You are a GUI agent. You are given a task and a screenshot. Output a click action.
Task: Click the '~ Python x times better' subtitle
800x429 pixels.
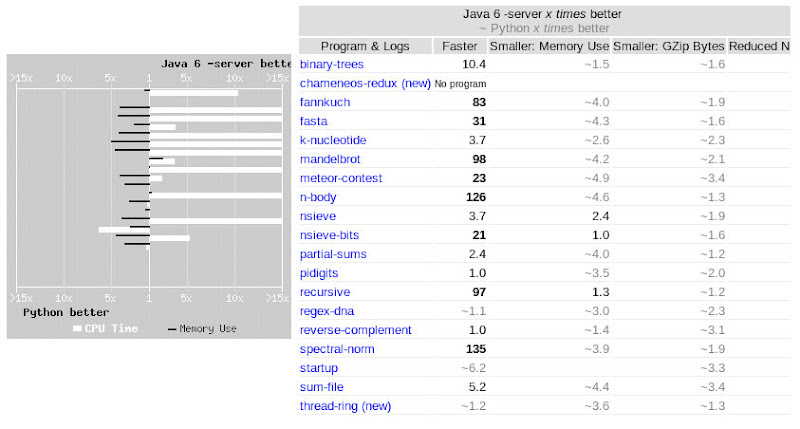pyautogui.click(x=544, y=29)
